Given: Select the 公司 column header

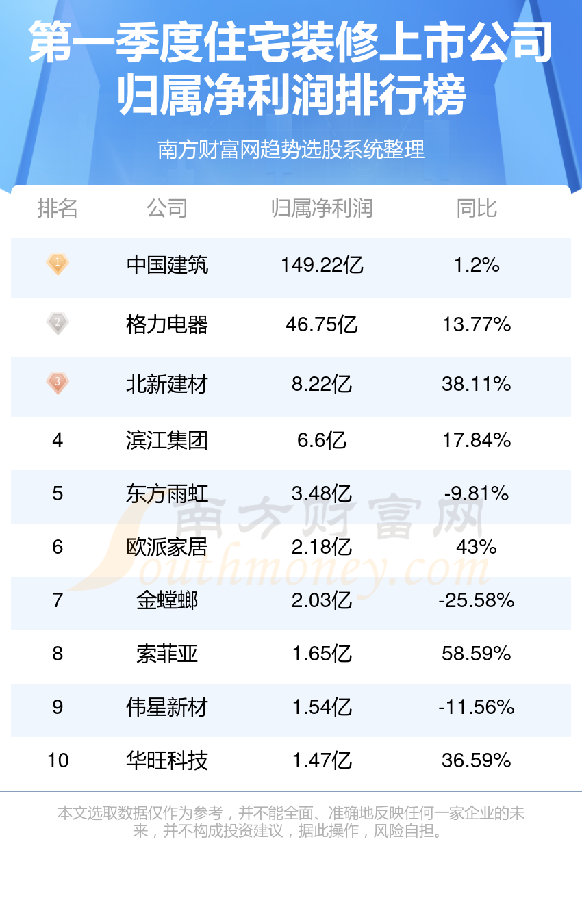Looking at the screenshot, I should click(x=167, y=208).
